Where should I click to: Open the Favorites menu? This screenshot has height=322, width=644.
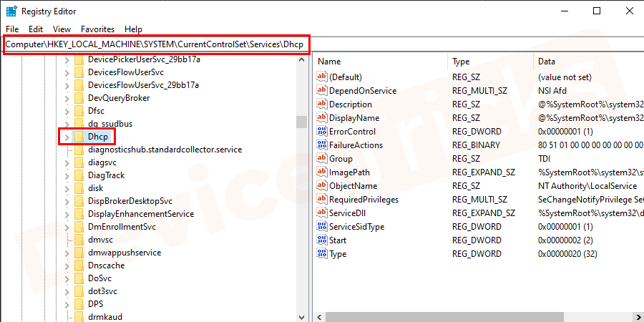[98, 29]
